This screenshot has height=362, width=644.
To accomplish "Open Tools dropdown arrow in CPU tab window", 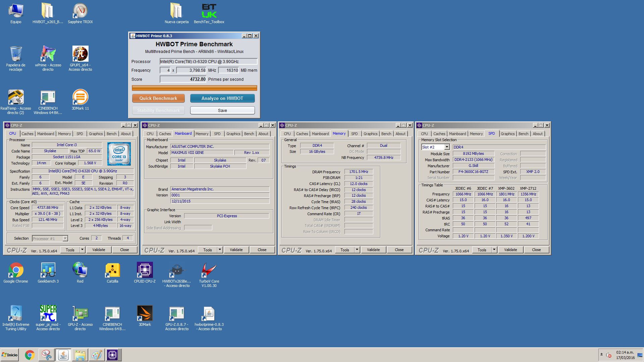I will [83, 250].
